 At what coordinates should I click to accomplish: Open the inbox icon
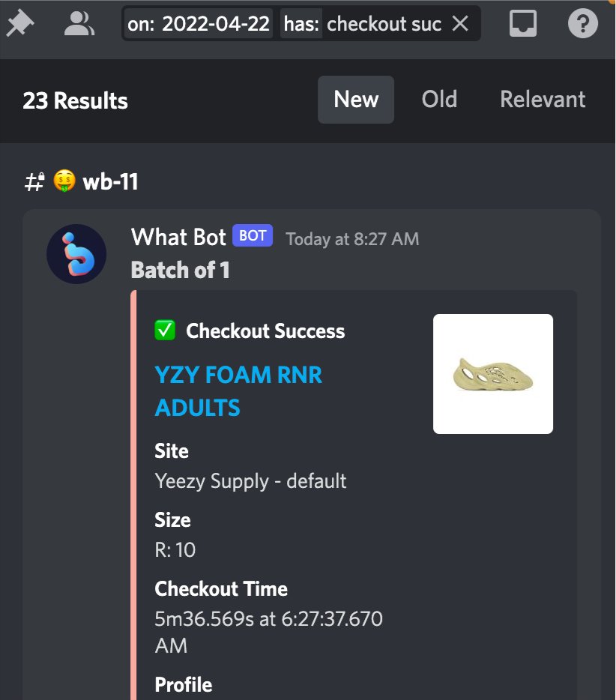click(x=523, y=23)
